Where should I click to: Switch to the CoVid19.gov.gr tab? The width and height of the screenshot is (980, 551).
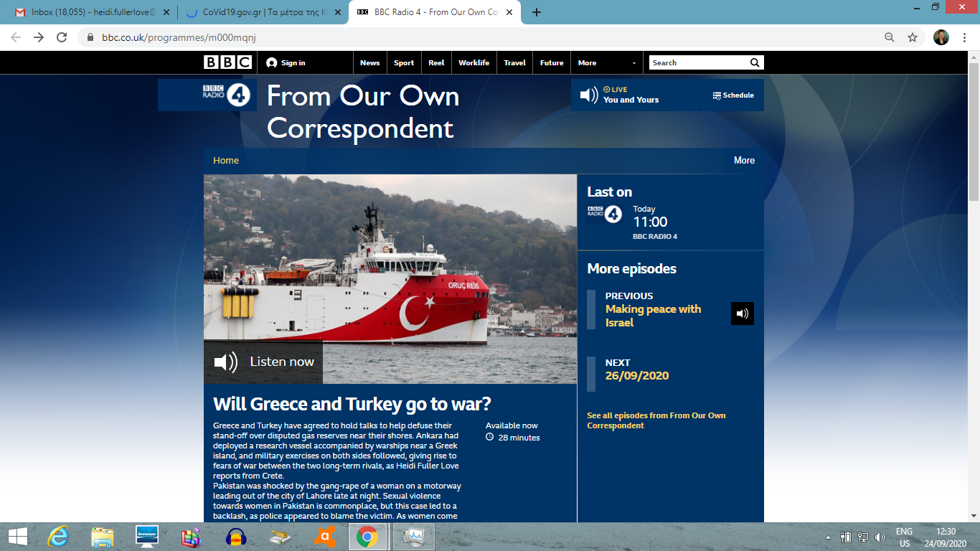pos(263,12)
